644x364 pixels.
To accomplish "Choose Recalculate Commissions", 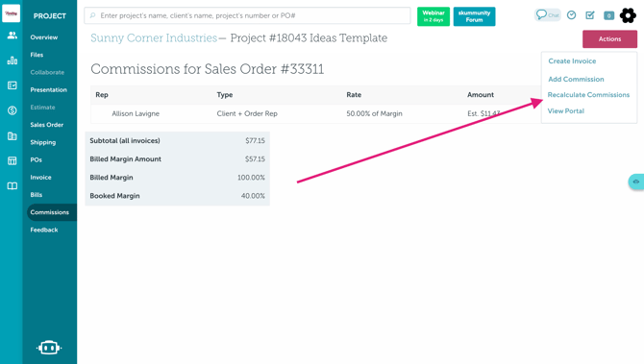I will (x=588, y=95).
